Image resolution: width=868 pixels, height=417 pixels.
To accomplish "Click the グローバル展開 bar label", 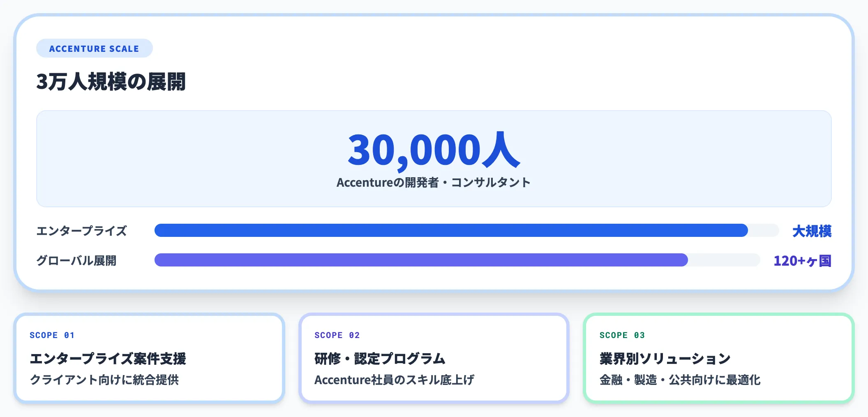I will [x=76, y=260].
